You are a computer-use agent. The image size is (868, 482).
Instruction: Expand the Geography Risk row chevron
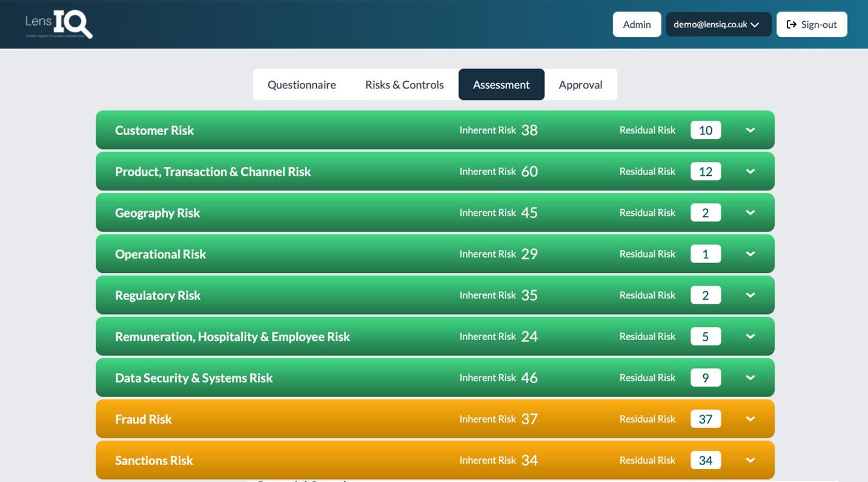750,213
